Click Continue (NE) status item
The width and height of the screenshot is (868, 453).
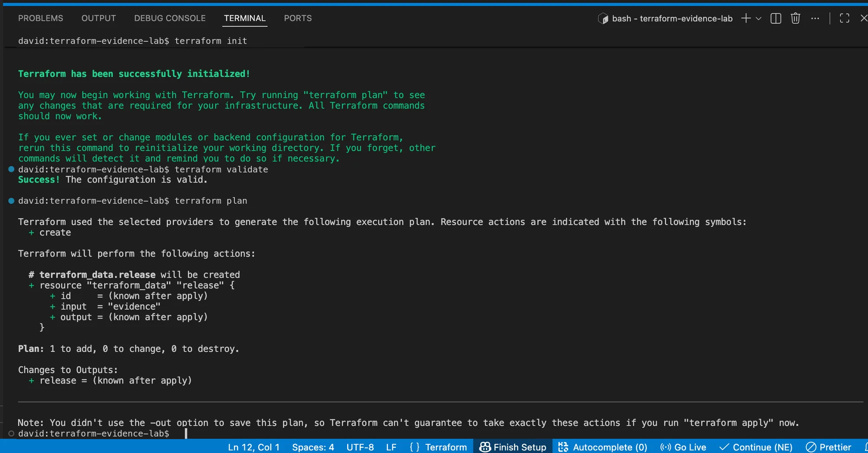click(756, 447)
